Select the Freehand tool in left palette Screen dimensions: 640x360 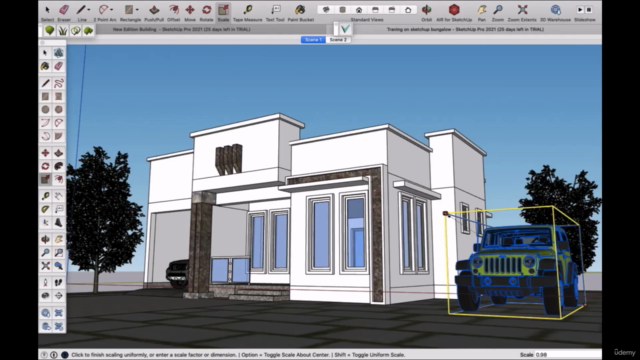tap(59, 83)
